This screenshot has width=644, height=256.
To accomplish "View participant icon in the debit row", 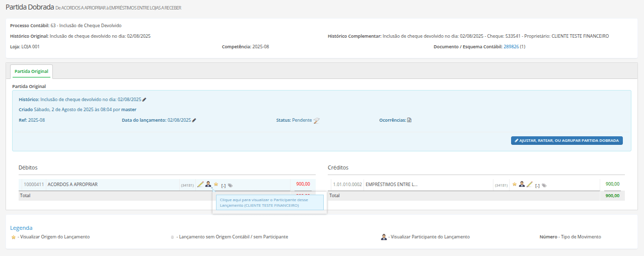I will [208, 185].
